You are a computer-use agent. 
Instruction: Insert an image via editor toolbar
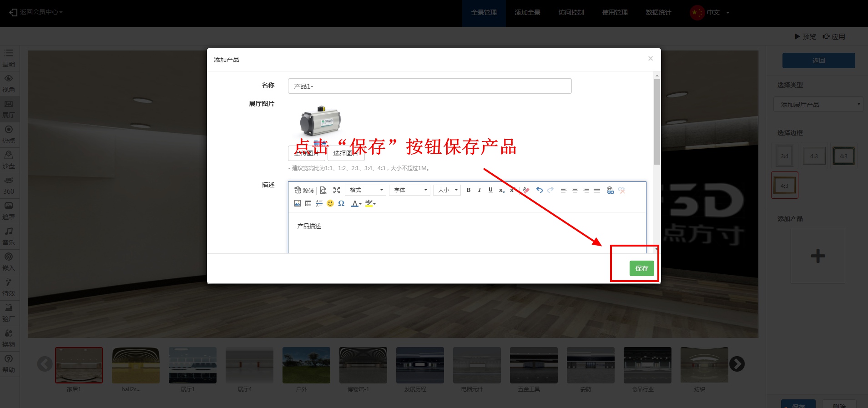pyautogui.click(x=298, y=203)
